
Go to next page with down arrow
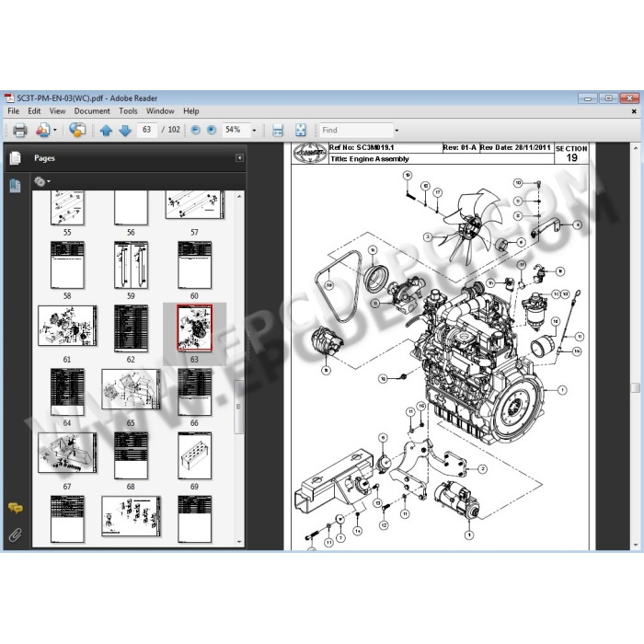pos(125,131)
